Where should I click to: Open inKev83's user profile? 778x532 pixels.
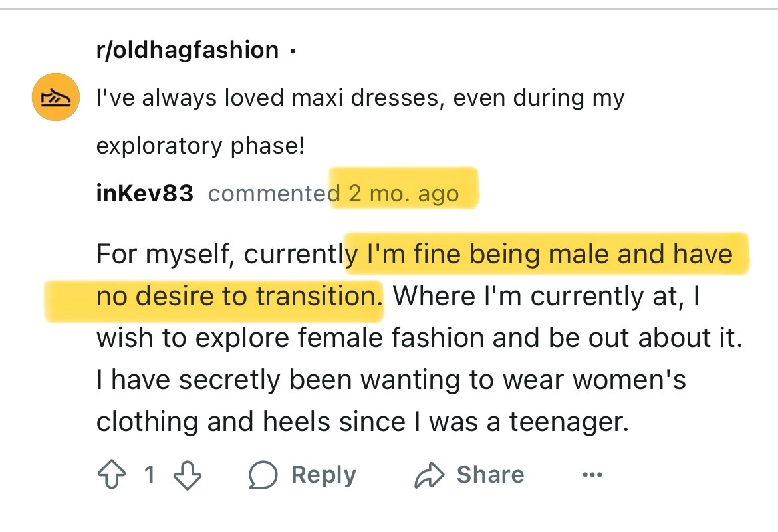click(145, 194)
